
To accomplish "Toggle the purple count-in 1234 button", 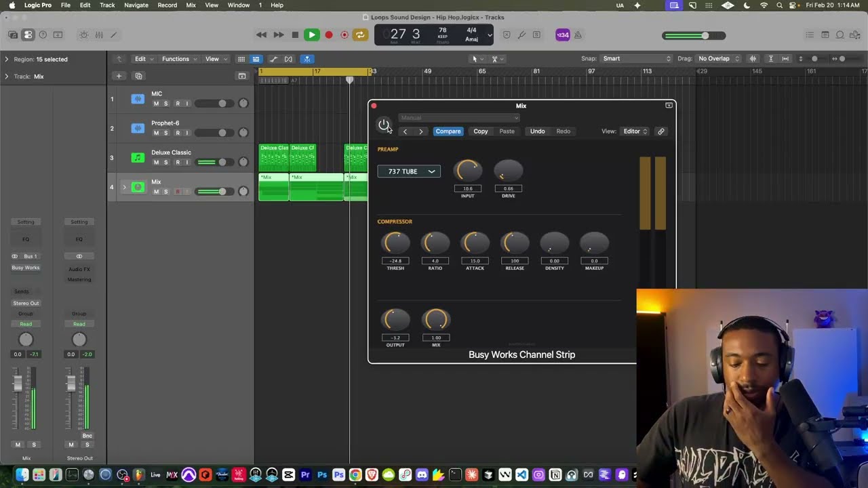I will [x=562, y=35].
